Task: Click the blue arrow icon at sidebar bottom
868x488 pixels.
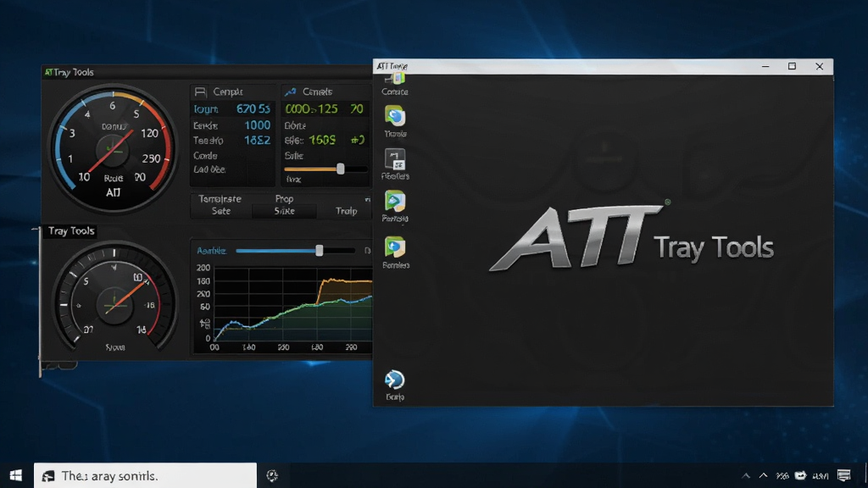Action: click(x=395, y=380)
